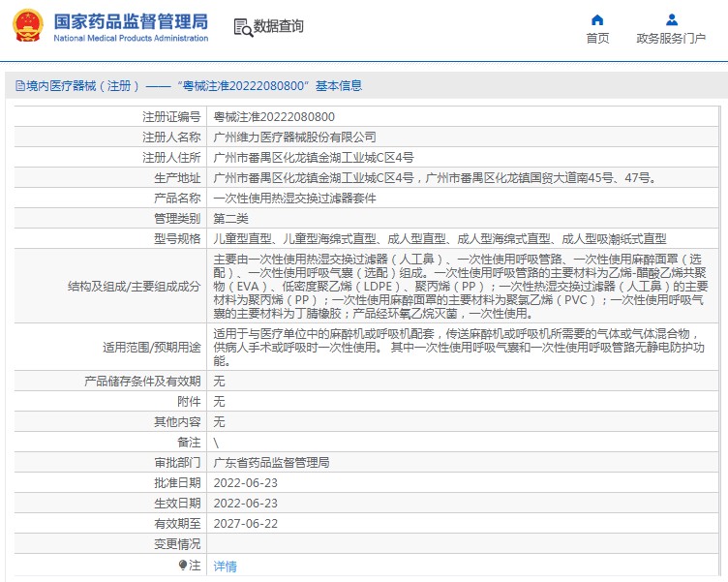Screen dimensions: 728x582
Task: Select structure composition paragraph starting 主要由一次性使用
Action: click(461, 286)
